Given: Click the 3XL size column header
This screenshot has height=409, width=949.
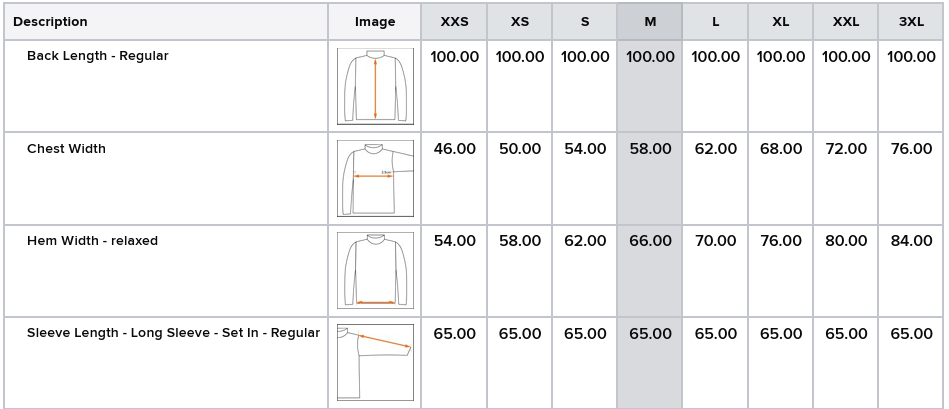Looking at the screenshot, I should (911, 22).
